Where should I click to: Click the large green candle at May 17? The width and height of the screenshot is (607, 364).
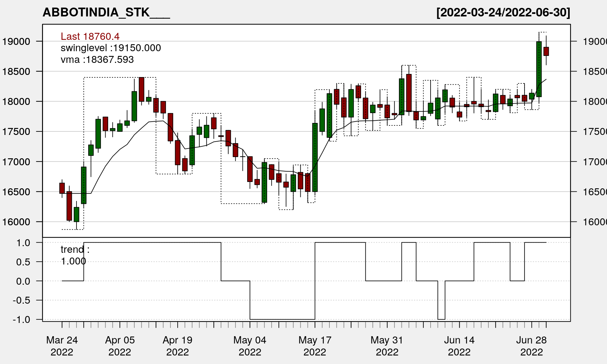(x=315, y=157)
